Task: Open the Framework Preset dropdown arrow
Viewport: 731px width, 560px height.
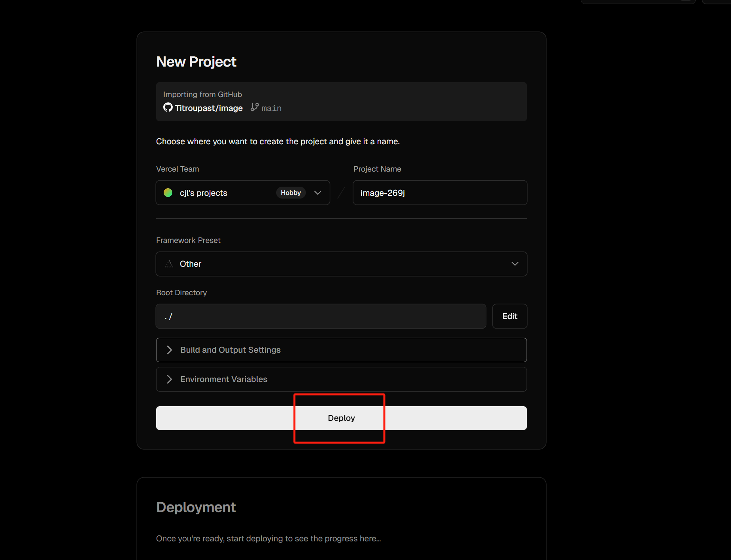Action: pyautogui.click(x=515, y=264)
